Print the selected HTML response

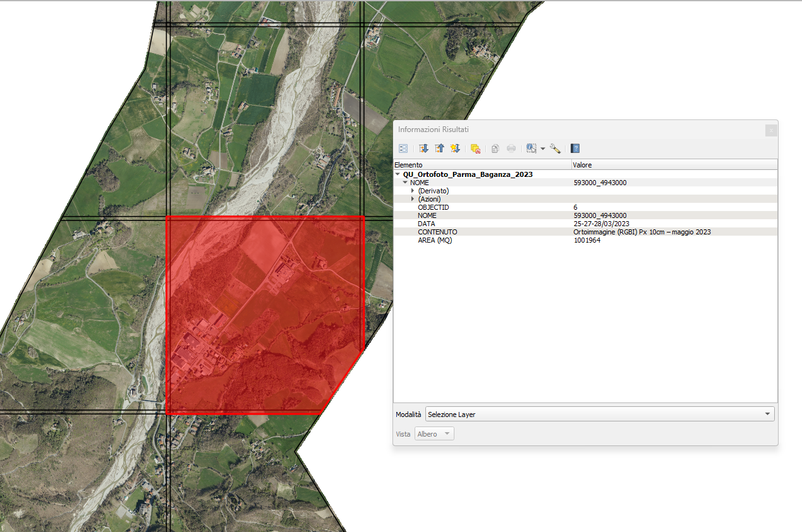pos(511,148)
